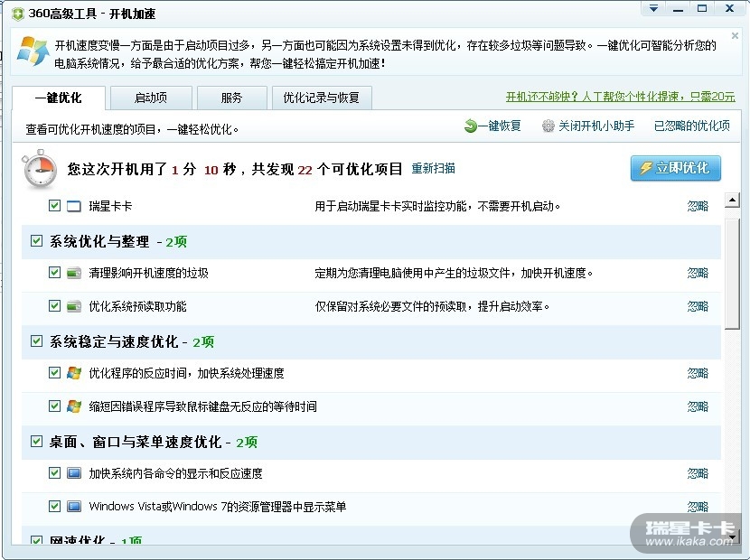Click 忽略 for 清理影响开机速度的垃圾
Viewport: 750px width, 560px height.
pos(698,273)
